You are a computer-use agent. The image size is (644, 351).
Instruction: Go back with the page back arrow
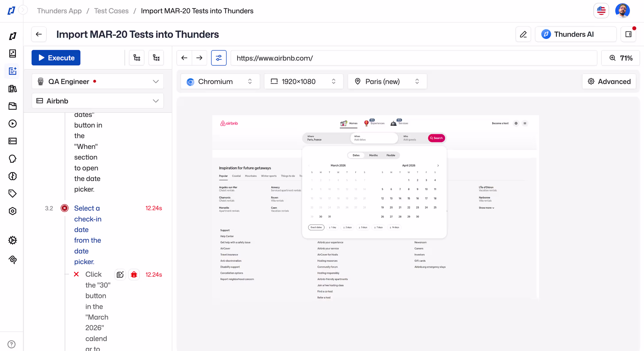(39, 34)
